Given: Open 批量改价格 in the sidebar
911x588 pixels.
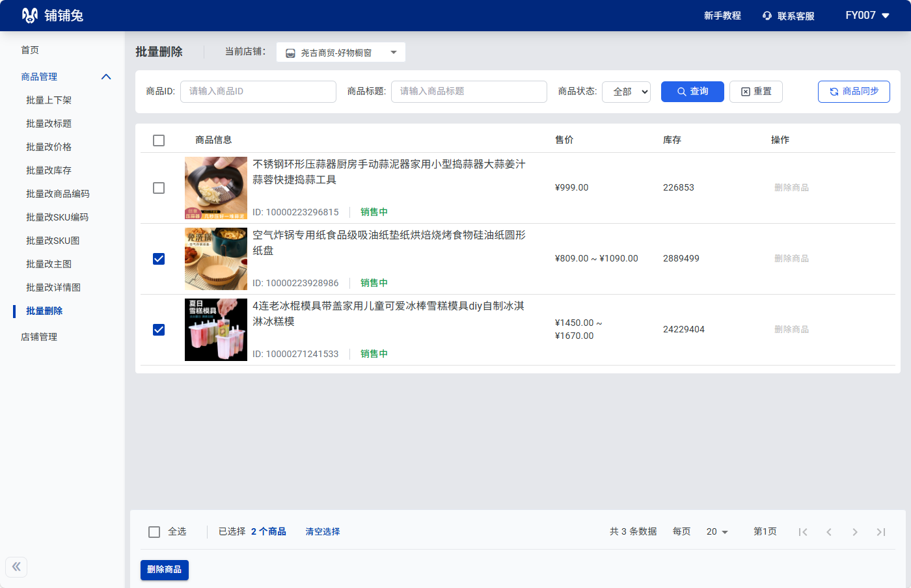Looking at the screenshot, I should click(x=49, y=147).
